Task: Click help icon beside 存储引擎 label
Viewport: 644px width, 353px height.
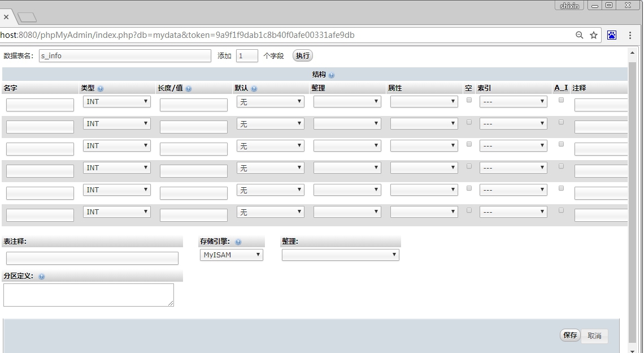Action: tap(238, 242)
